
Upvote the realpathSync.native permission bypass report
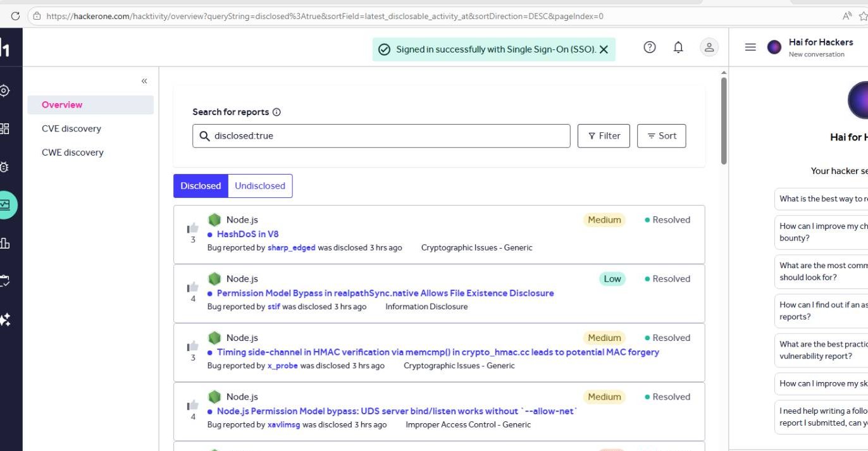click(x=193, y=287)
